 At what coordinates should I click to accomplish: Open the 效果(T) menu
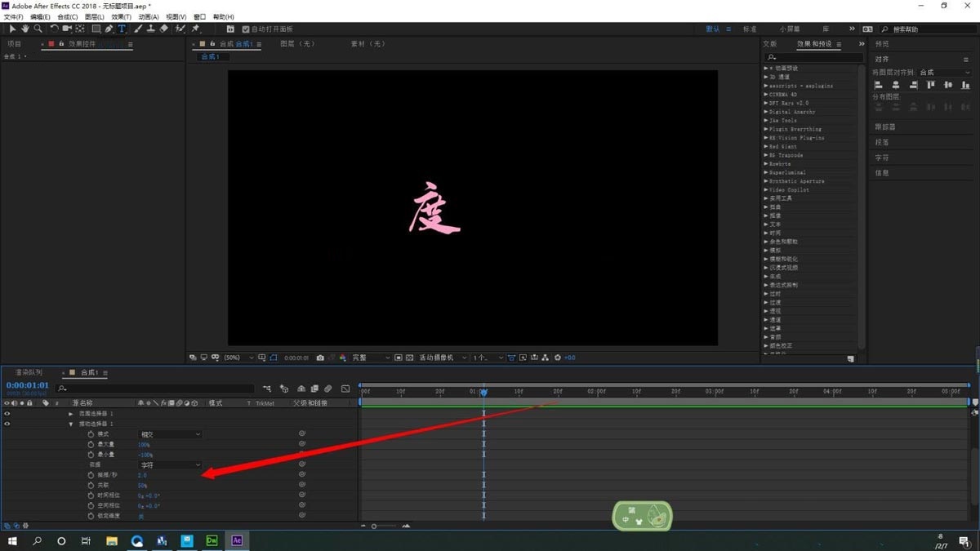click(119, 16)
